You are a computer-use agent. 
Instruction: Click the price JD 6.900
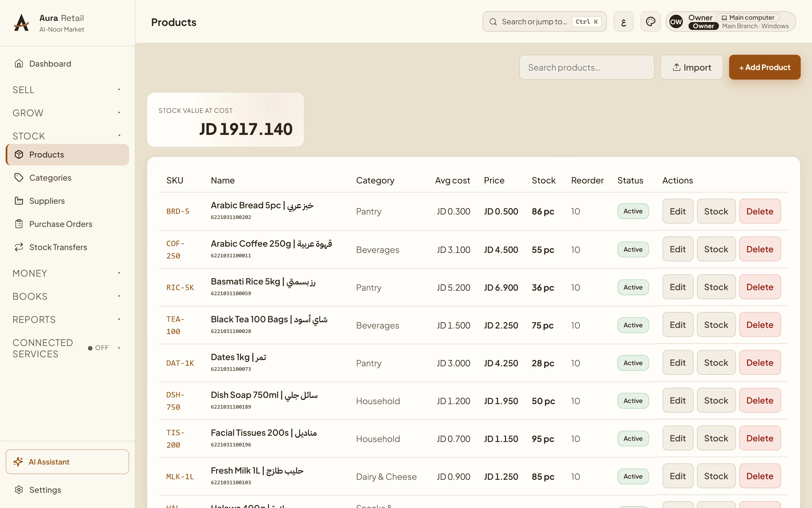pyautogui.click(x=501, y=288)
